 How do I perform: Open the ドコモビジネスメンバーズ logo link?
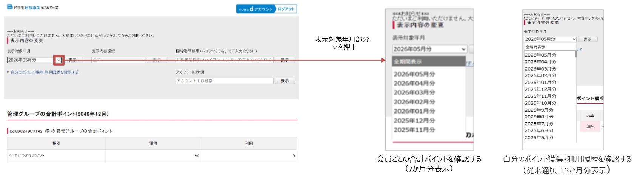[x=33, y=7]
